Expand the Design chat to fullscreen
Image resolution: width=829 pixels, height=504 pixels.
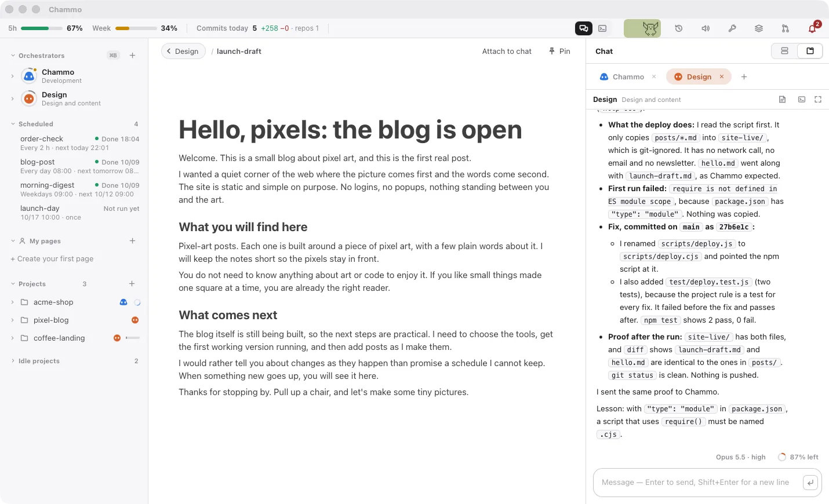coord(818,100)
